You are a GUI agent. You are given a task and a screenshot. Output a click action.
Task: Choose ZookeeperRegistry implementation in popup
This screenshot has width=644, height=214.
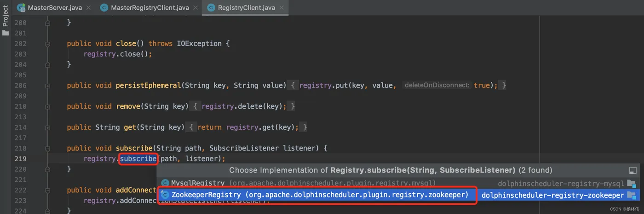pyautogui.click(x=398, y=195)
